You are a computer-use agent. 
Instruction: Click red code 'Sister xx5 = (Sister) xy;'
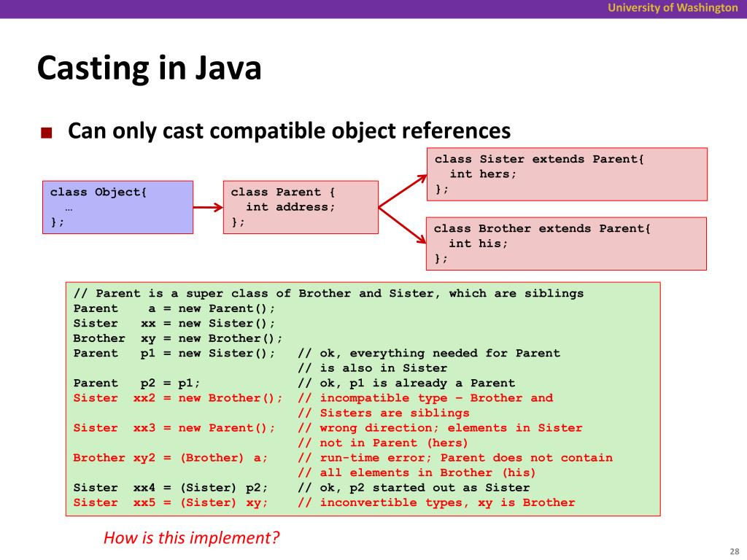[171, 503]
